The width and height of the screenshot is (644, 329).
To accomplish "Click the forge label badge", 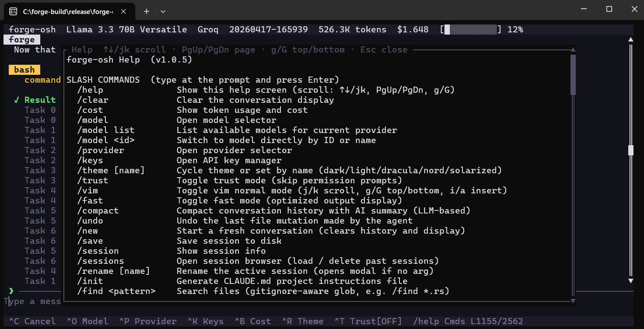I will [x=22, y=40].
